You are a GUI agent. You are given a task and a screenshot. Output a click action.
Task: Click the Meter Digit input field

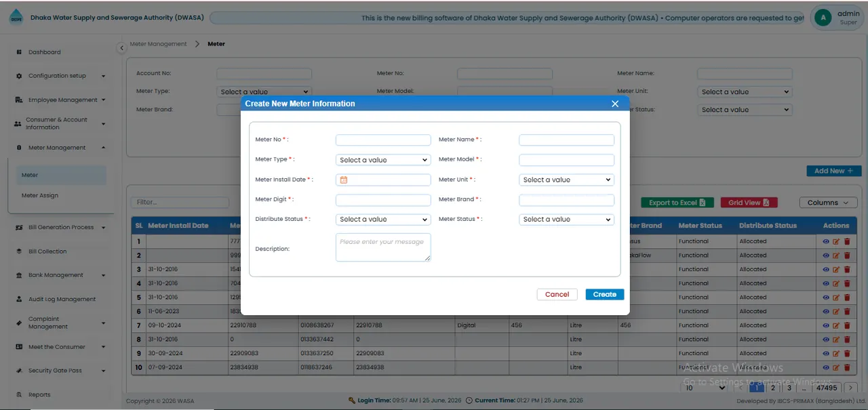click(x=383, y=200)
